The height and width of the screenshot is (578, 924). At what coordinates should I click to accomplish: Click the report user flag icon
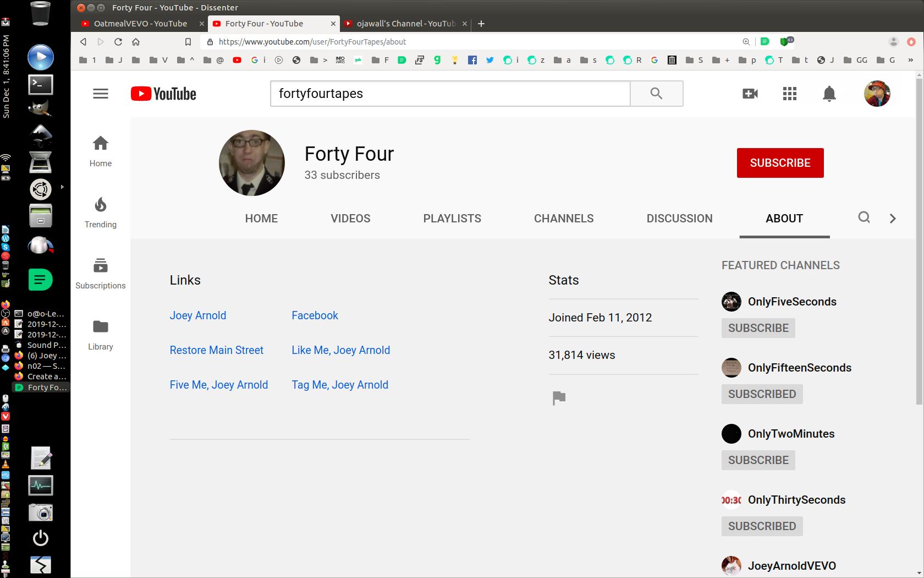pos(559,397)
